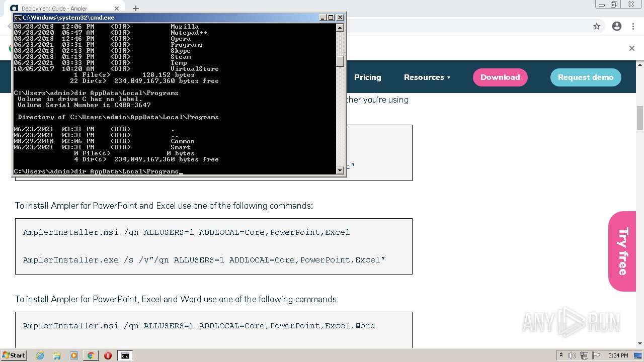Image resolution: width=644 pixels, height=362 pixels.
Task: Click the Try free side tab
Action: point(622,251)
